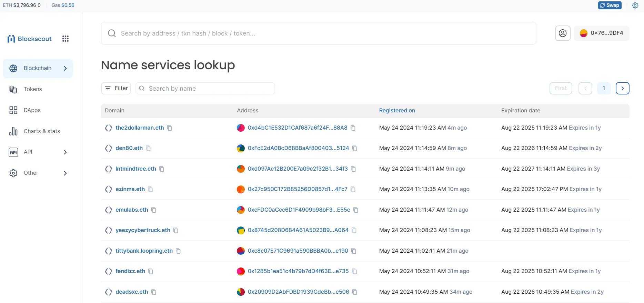Copy address 0xd4bC1E...88A8
644x303 pixels.
(x=353, y=128)
